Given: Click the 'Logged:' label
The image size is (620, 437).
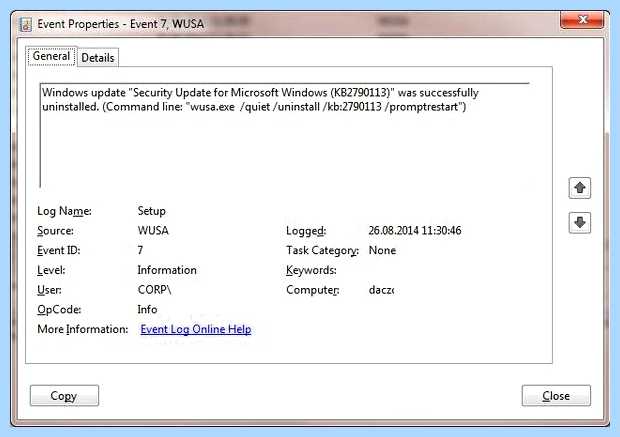Looking at the screenshot, I should [x=306, y=231].
